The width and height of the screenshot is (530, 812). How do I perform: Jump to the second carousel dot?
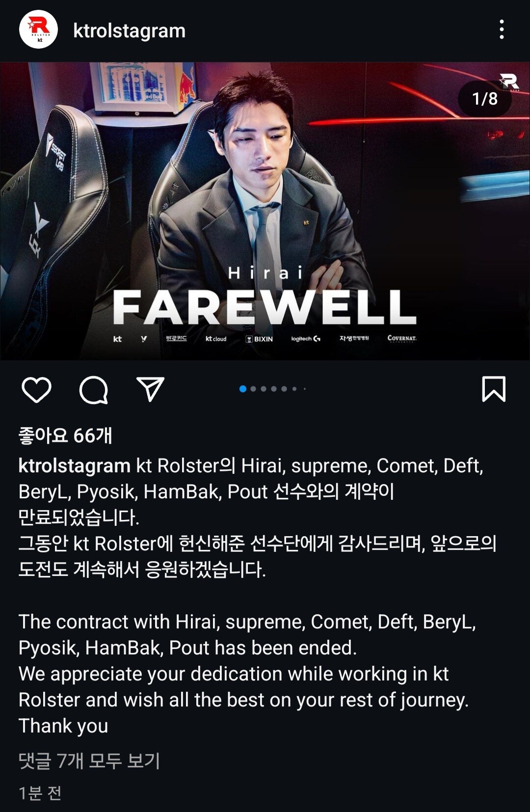click(253, 389)
